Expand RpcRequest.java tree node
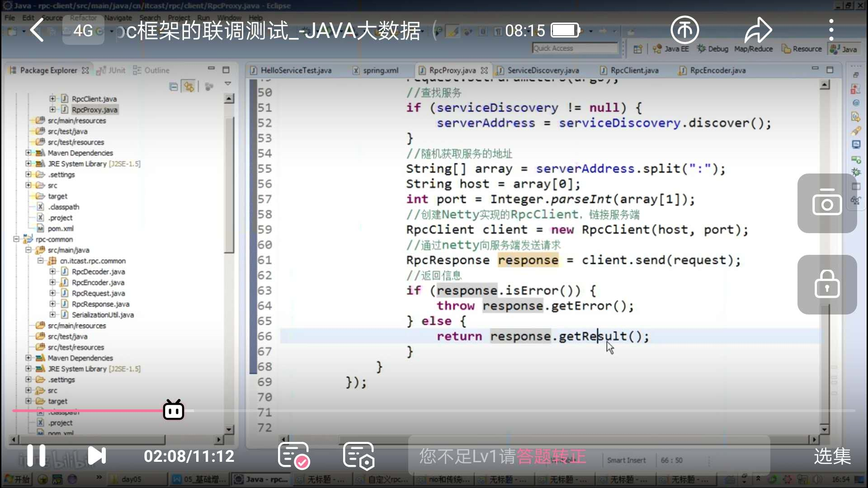The width and height of the screenshot is (868, 488). pyautogui.click(x=52, y=293)
